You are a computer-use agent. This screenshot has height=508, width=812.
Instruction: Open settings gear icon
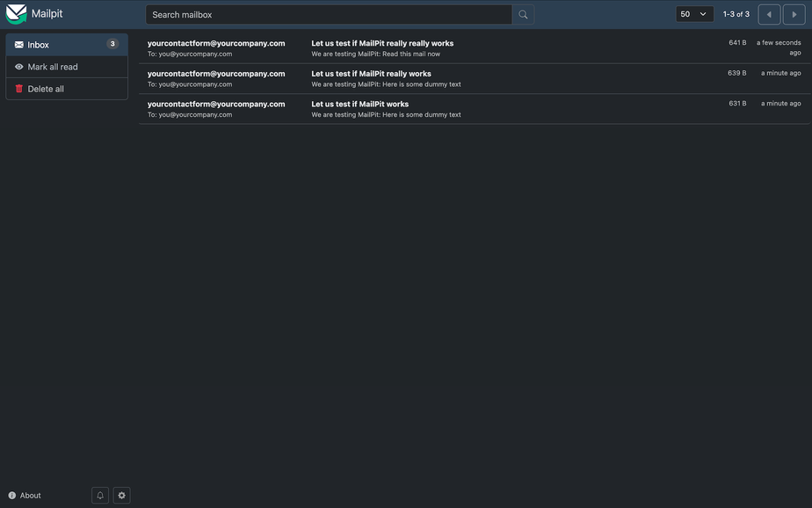point(122,496)
